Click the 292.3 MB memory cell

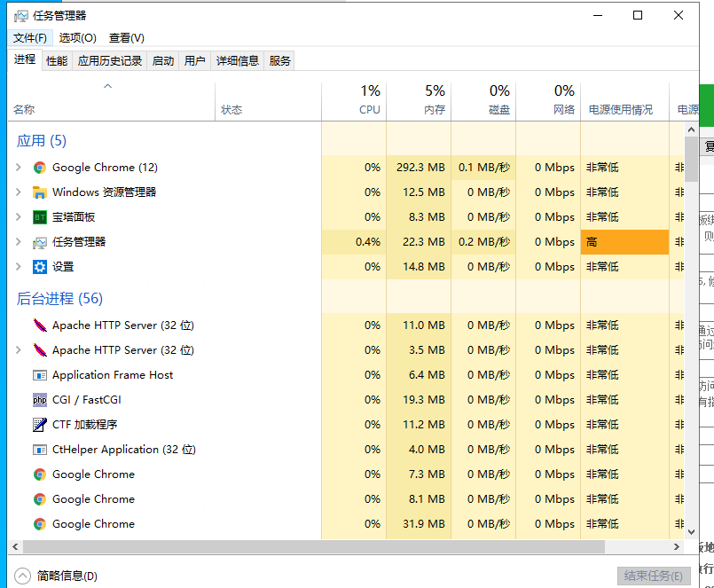click(x=419, y=168)
